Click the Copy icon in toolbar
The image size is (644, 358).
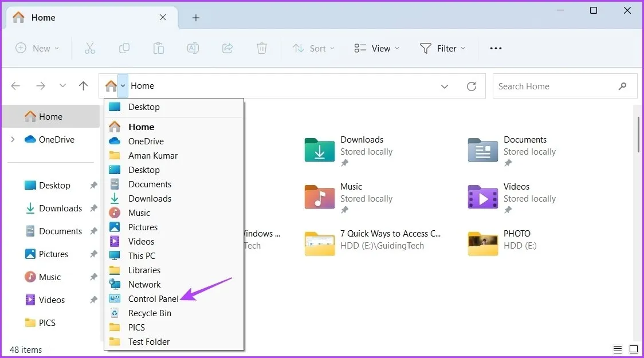124,49
